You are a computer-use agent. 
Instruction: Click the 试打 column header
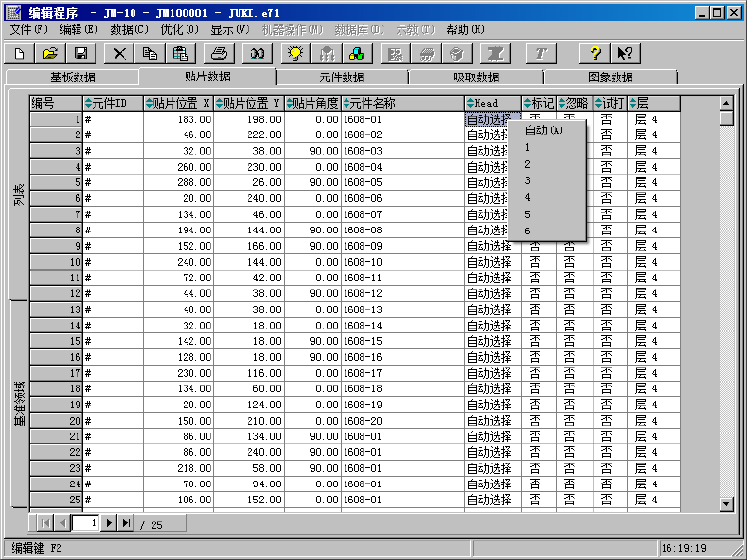[x=611, y=103]
